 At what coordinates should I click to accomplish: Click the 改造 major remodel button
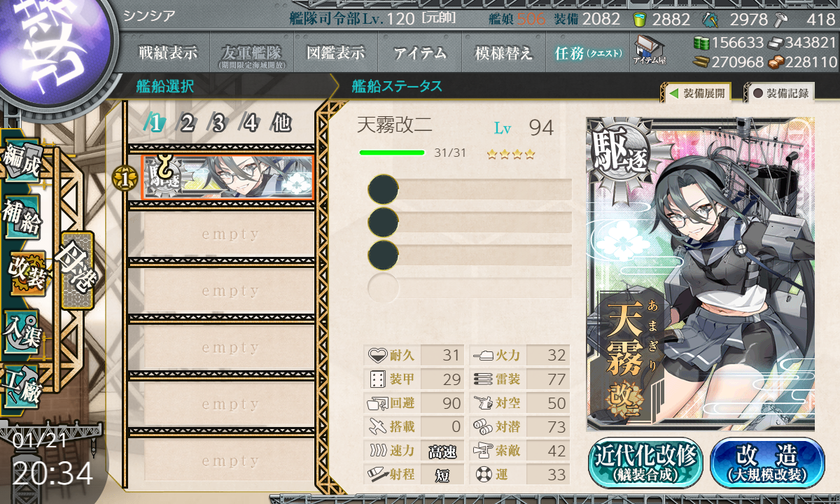(767, 463)
